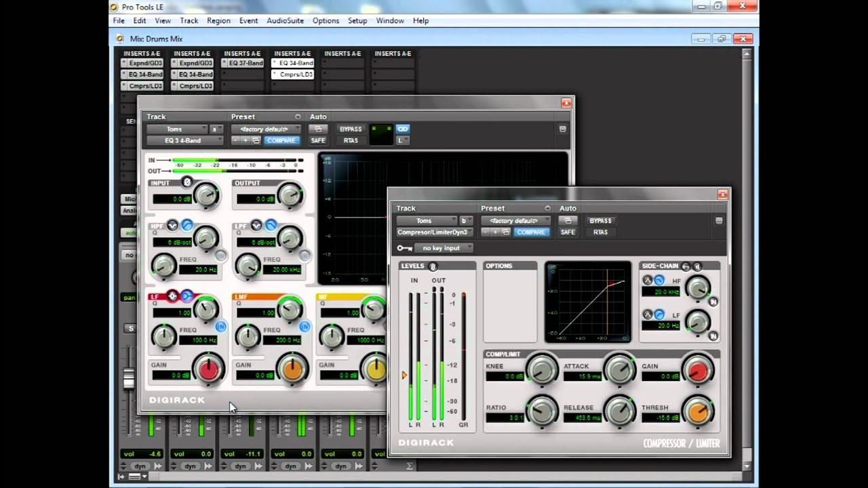Choose the shelf filter icon in LF band
This screenshot has width=868, height=488.
coord(186,296)
